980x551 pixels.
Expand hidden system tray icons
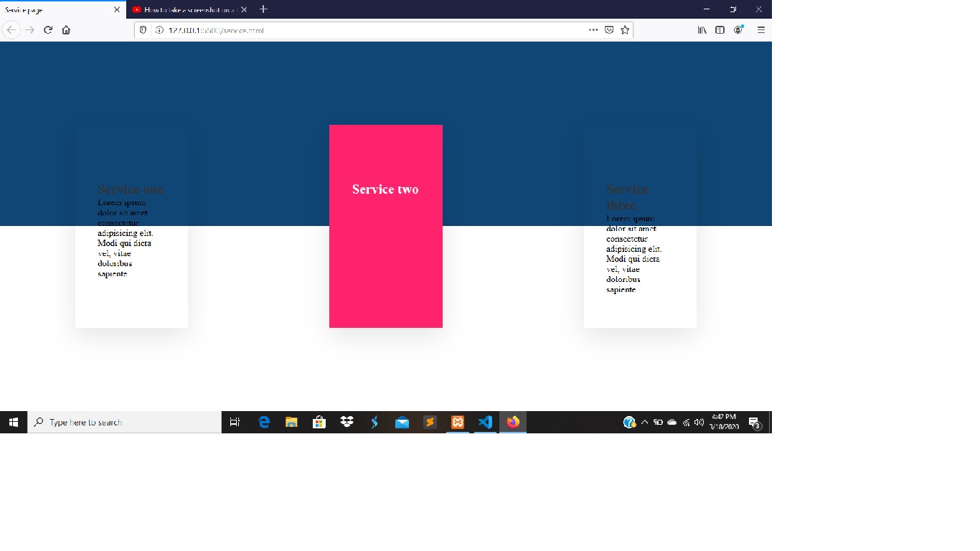644,423
